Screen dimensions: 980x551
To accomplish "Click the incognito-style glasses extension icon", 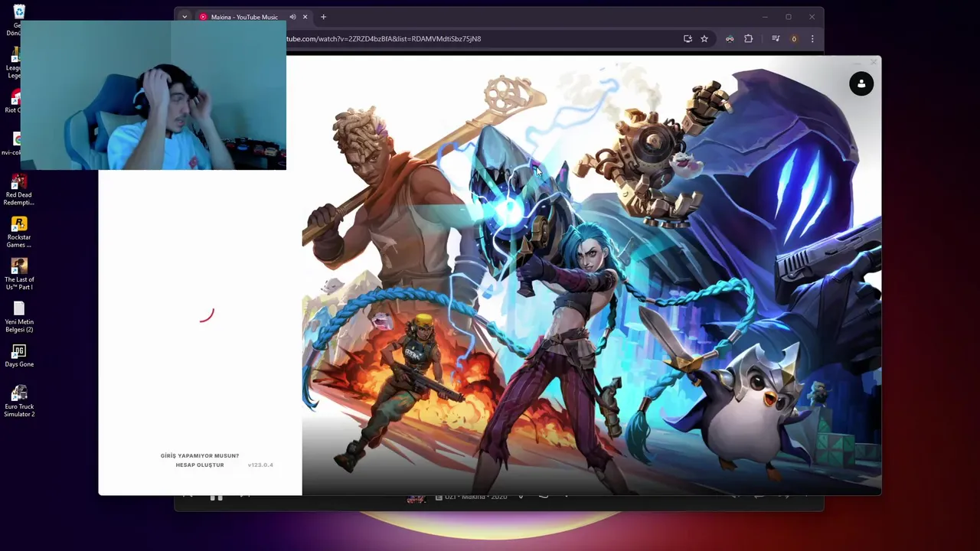I will pyautogui.click(x=730, y=39).
